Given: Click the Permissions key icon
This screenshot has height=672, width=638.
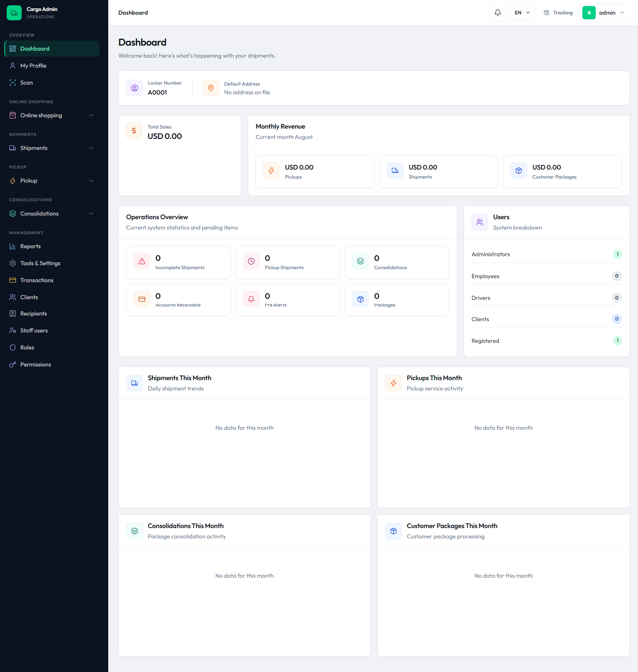Looking at the screenshot, I should 13,364.
